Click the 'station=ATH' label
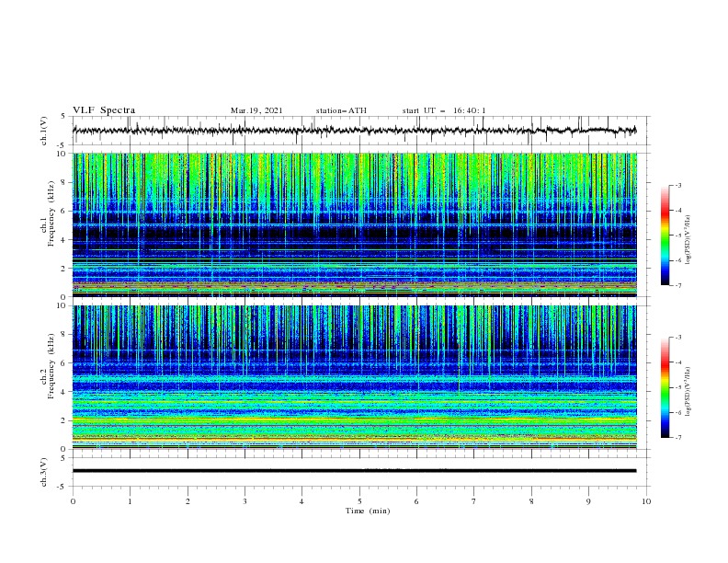The width and height of the screenshot is (728, 563). (341, 110)
